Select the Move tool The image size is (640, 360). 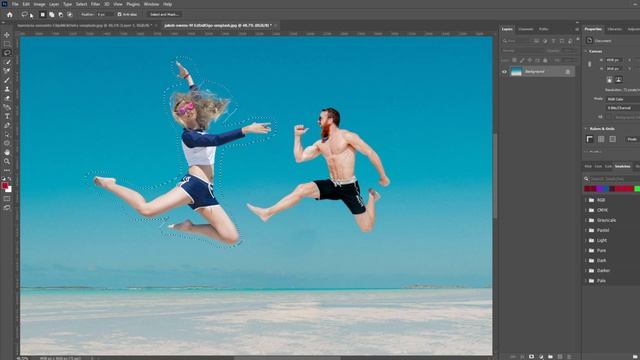point(7,35)
